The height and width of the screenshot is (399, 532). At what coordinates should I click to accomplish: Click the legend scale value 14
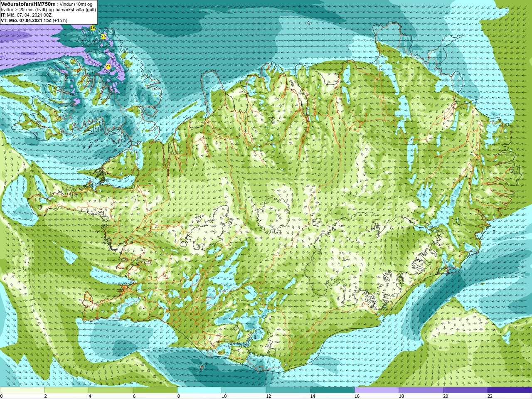coord(313,396)
